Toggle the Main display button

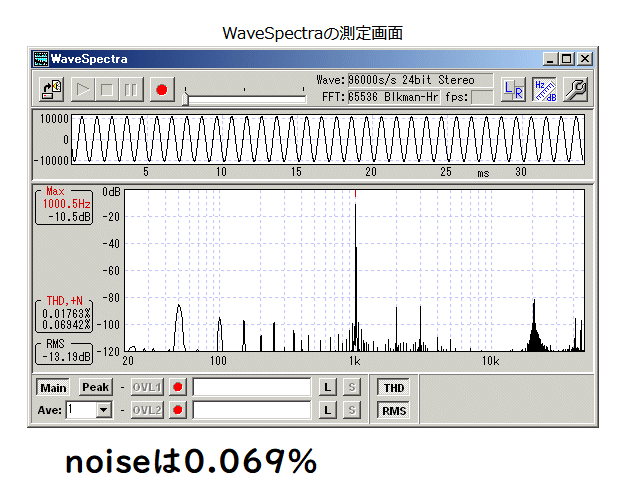click(x=53, y=388)
